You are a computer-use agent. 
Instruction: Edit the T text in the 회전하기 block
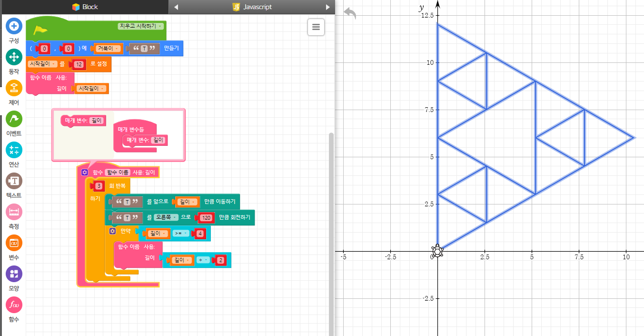(x=127, y=217)
